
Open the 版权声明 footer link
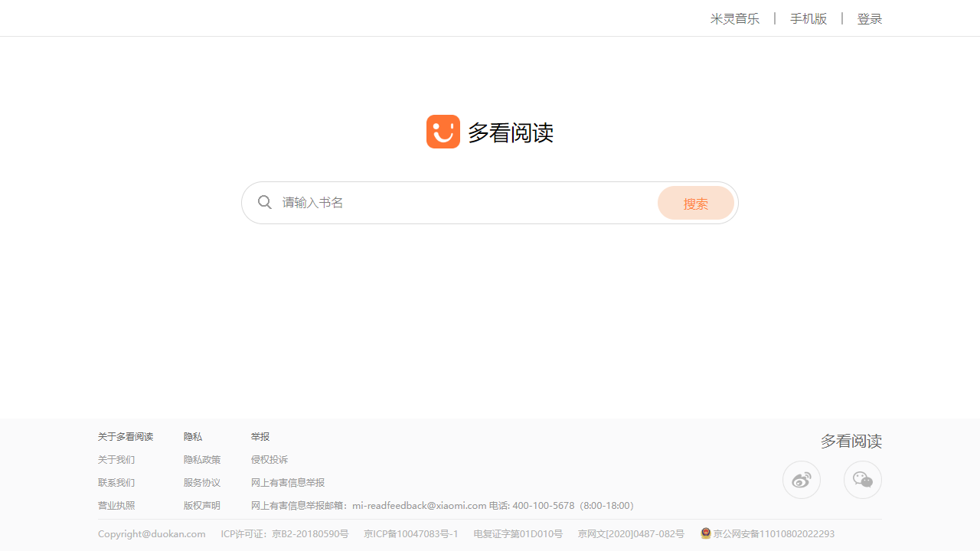coord(202,506)
